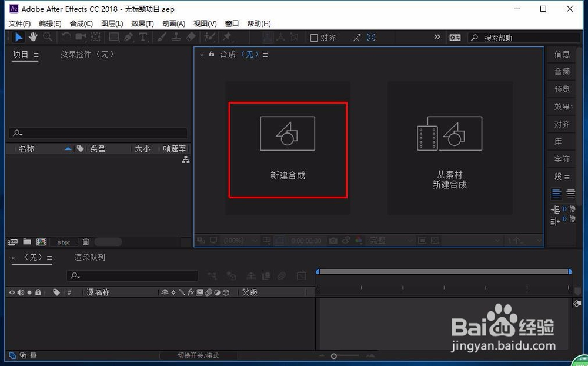Click 从素材新建合成 from footage button
This screenshot has width=588, height=366.
[450, 148]
